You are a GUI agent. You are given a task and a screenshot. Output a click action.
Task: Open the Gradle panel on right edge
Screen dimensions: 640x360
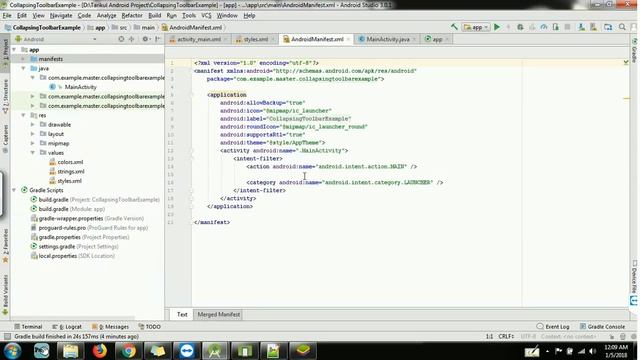(635, 50)
